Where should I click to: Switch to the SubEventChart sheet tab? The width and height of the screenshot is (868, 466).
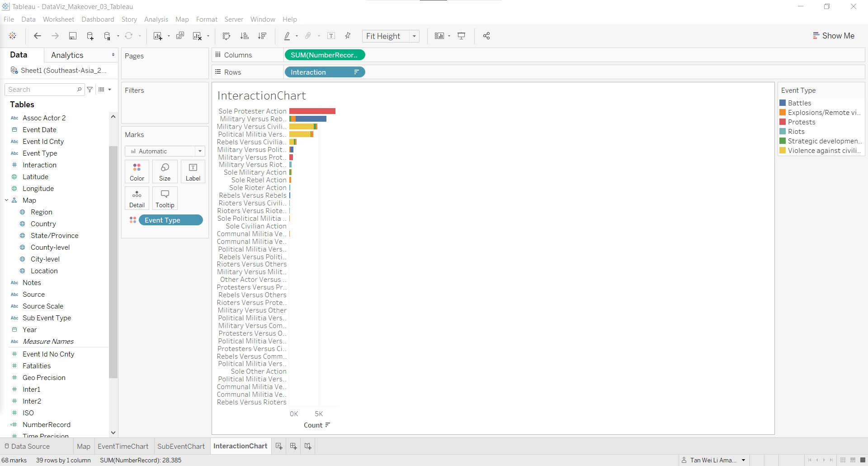click(x=181, y=446)
